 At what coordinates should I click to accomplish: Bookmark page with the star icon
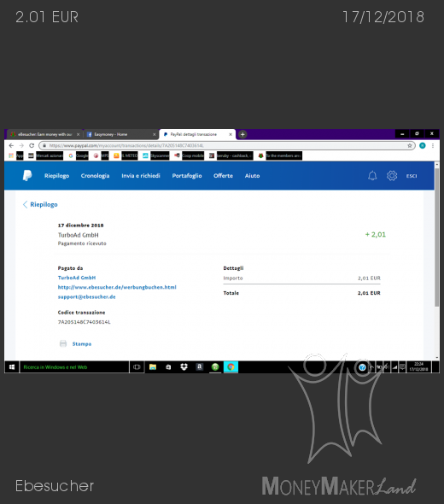click(409, 145)
